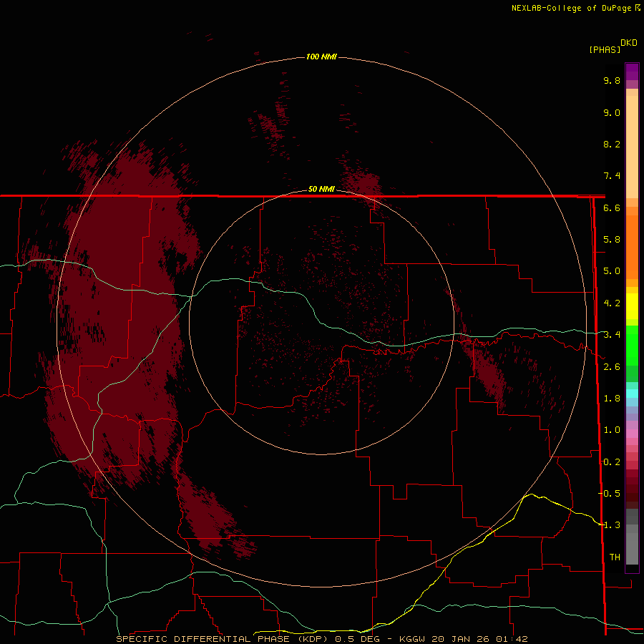
Task: Click SPECIFIC DIFFERENTIAL PHASE (KDP) product title
Action: 222,639
